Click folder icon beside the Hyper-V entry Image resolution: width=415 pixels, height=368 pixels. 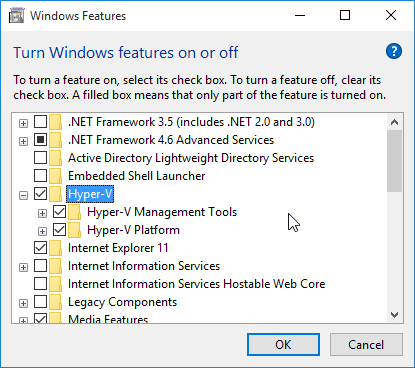point(55,194)
